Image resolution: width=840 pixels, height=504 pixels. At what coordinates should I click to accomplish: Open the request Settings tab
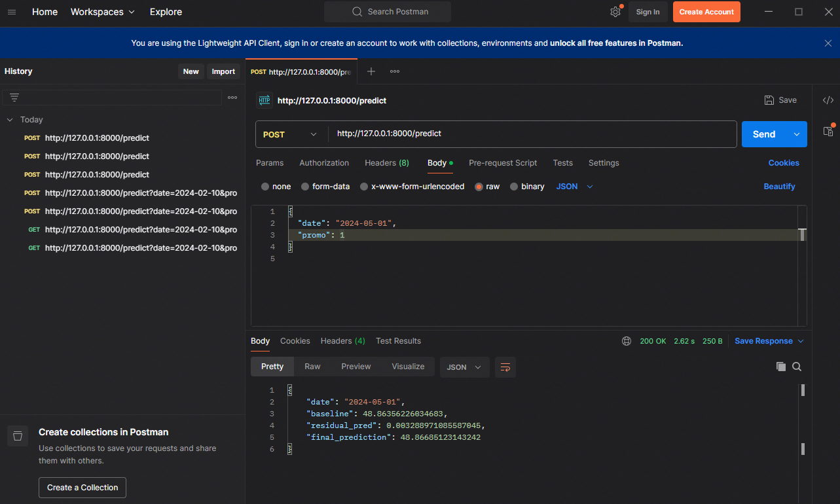604,163
